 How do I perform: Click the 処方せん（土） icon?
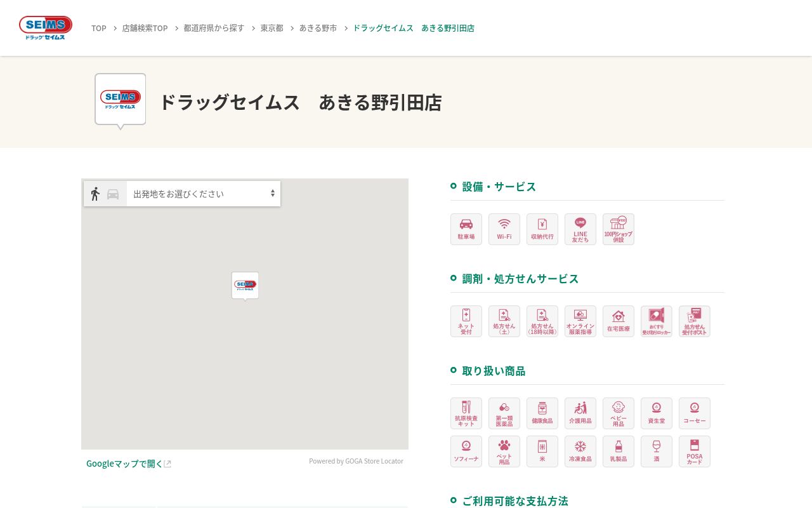504,321
